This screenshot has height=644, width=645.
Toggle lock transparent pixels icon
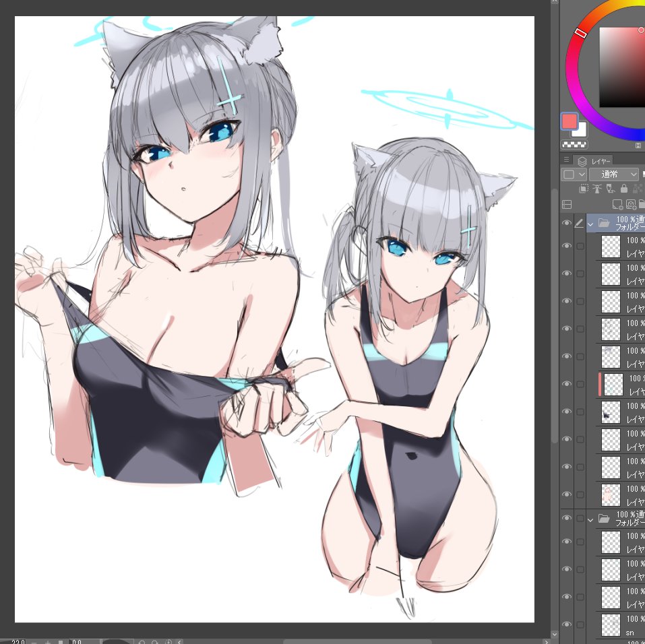637,189
